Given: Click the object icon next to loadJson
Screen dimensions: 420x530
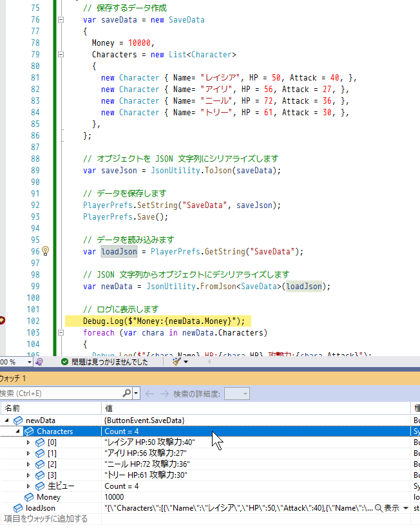Looking at the screenshot, I should [18, 508].
